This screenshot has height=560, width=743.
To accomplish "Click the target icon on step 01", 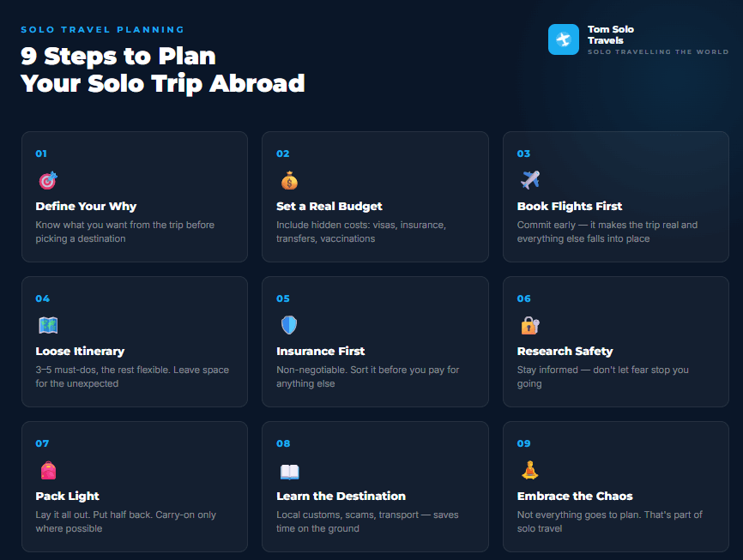I will pyautogui.click(x=48, y=181).
